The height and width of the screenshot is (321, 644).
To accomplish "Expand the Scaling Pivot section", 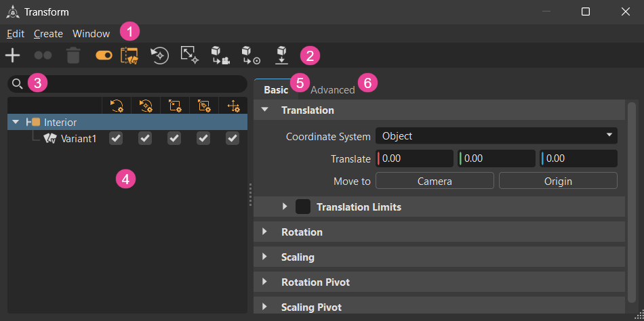I will click(x=265, y=307).
